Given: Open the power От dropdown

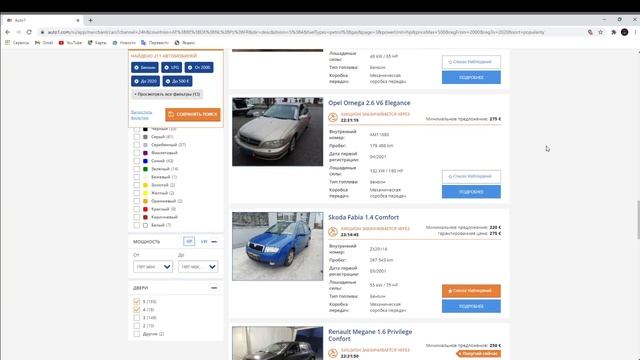Looking at the screenshot, I should tap(153, 267).
